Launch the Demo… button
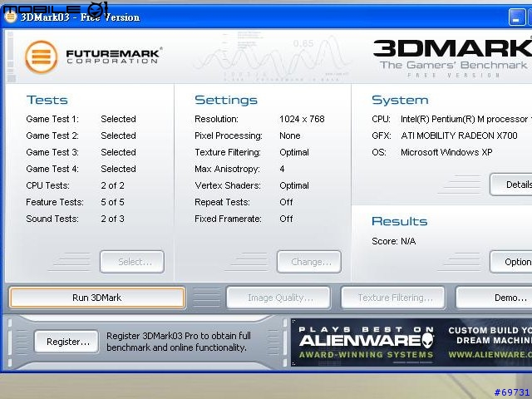 pos(494,298)
